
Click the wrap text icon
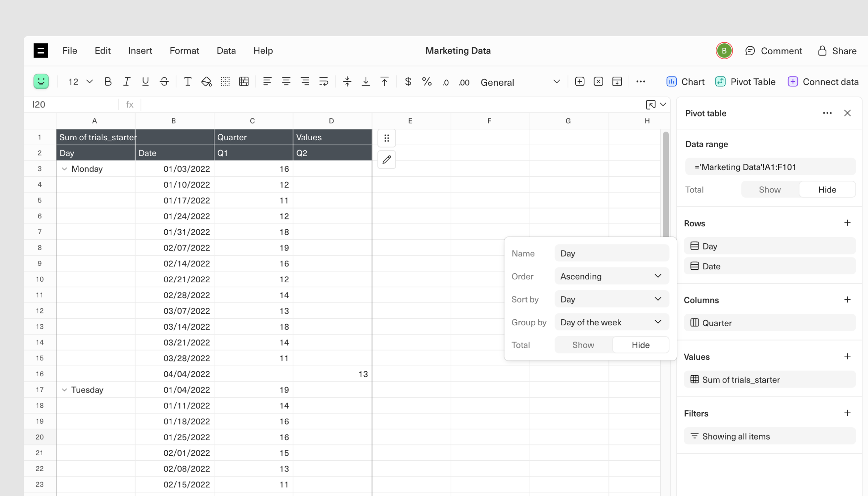(x=324, y=82)
